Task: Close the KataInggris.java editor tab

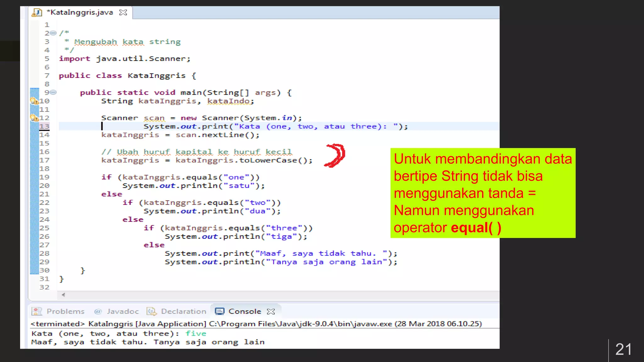Action: click(x=123, y=12)
